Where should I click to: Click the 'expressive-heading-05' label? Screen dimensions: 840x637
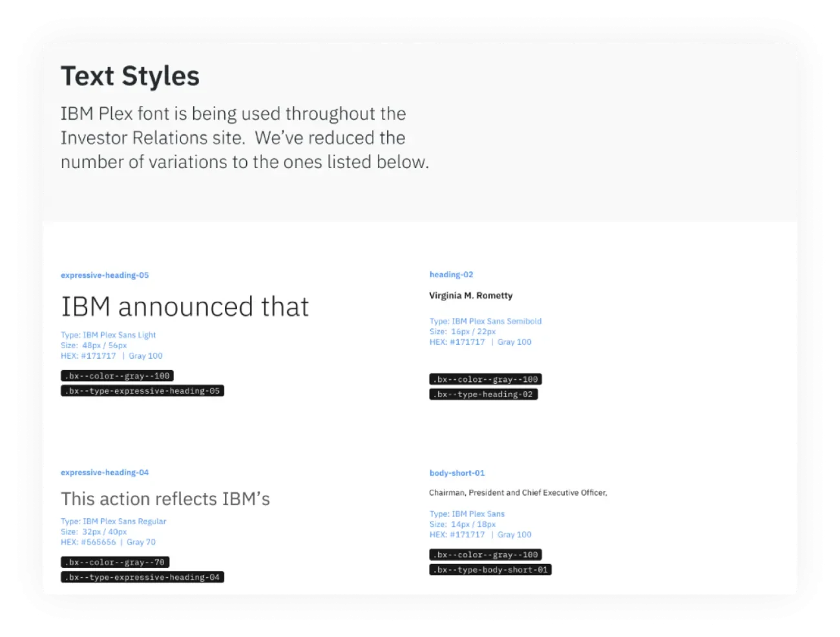point(105,275)
